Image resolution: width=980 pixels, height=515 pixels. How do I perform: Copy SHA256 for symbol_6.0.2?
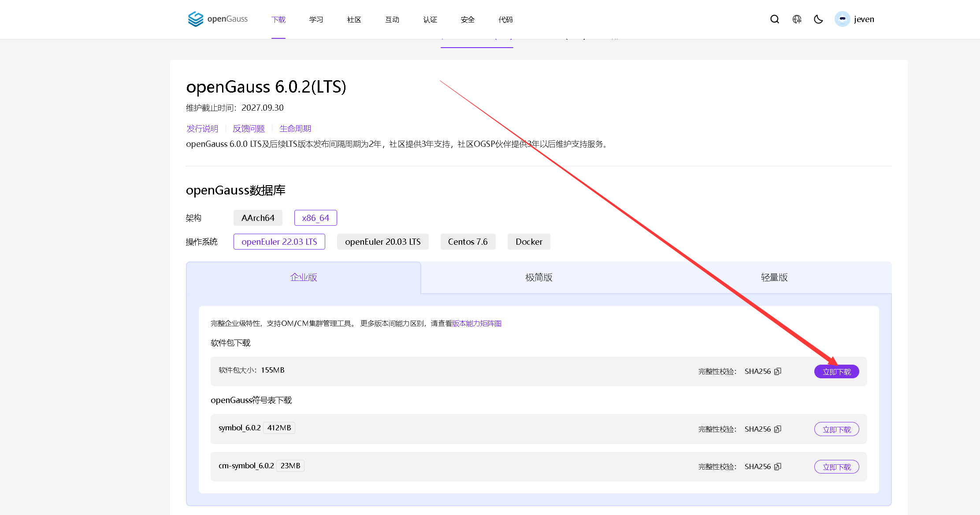coord(778,429)
